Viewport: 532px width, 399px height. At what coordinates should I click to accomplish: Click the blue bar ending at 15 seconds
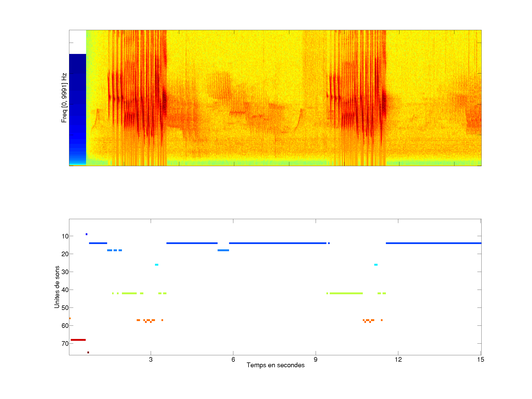click(x=433, y=243)
